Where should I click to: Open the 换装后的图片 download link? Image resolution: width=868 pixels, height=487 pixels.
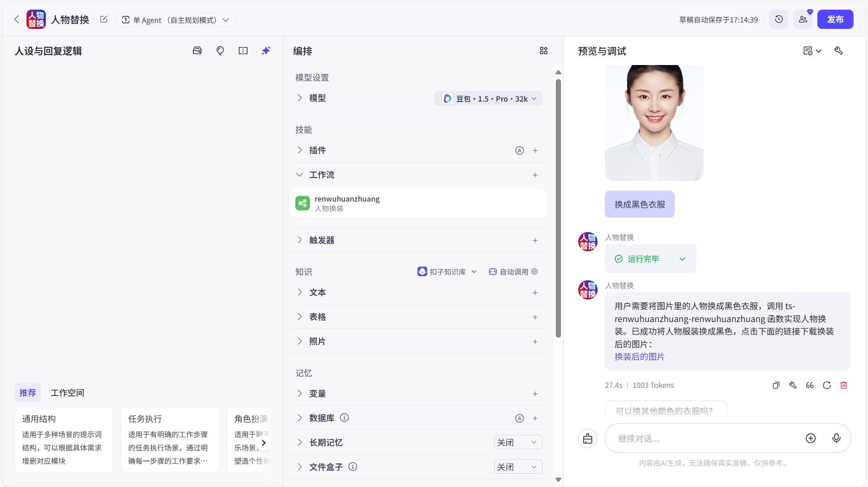639,357
